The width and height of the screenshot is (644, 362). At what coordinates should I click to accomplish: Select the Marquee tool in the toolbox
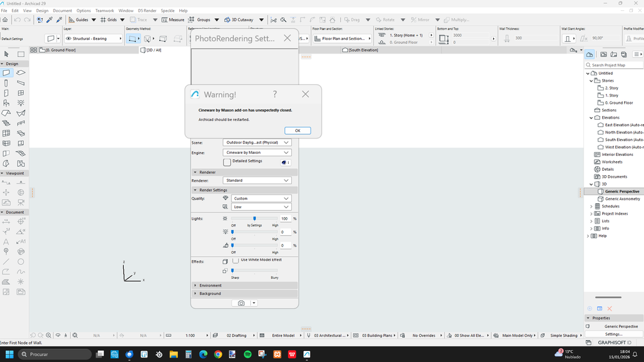pos(21,53)
